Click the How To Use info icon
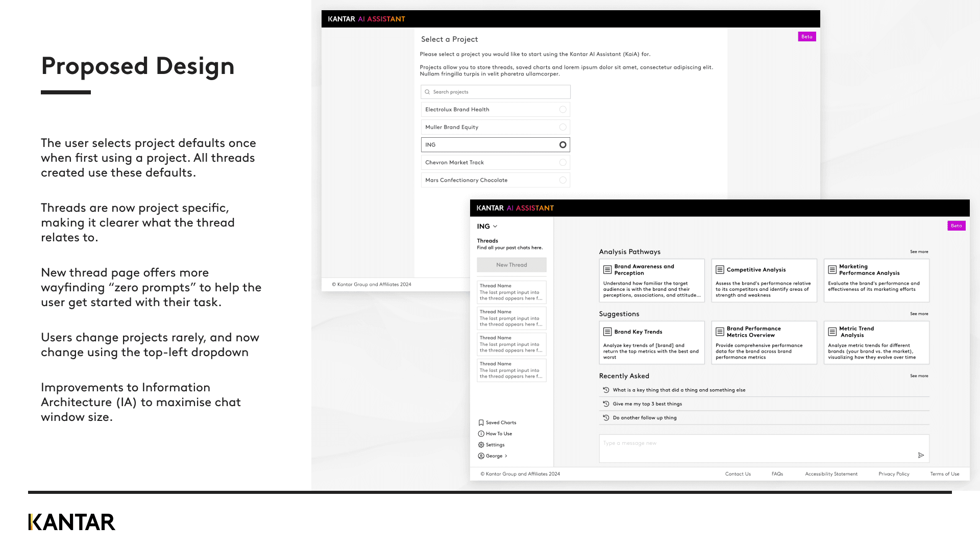980x551 pixels. (481, 434)
